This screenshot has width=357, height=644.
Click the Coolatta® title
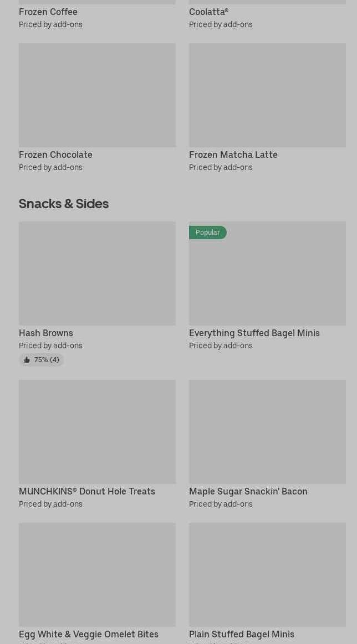(208, 12)
